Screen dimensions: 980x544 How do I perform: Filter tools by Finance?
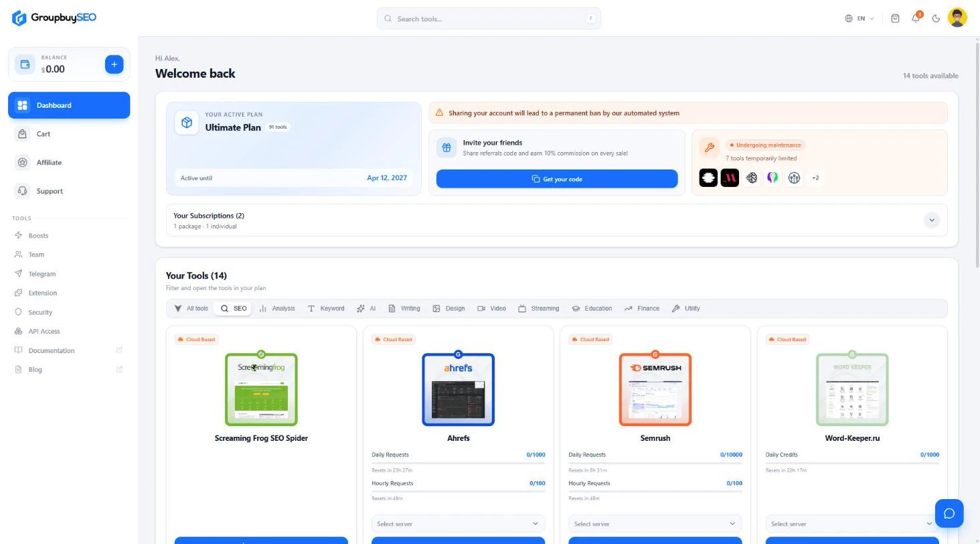(x=641, y=308)
